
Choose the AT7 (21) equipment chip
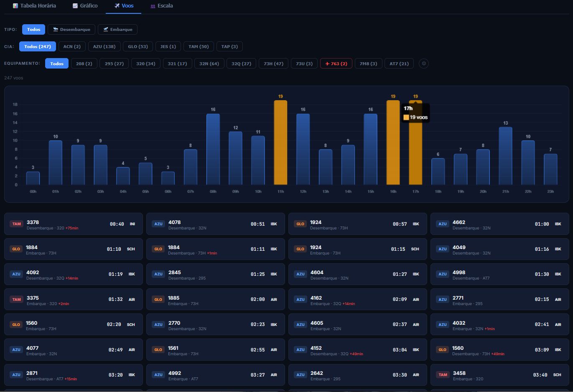[399, 64]
